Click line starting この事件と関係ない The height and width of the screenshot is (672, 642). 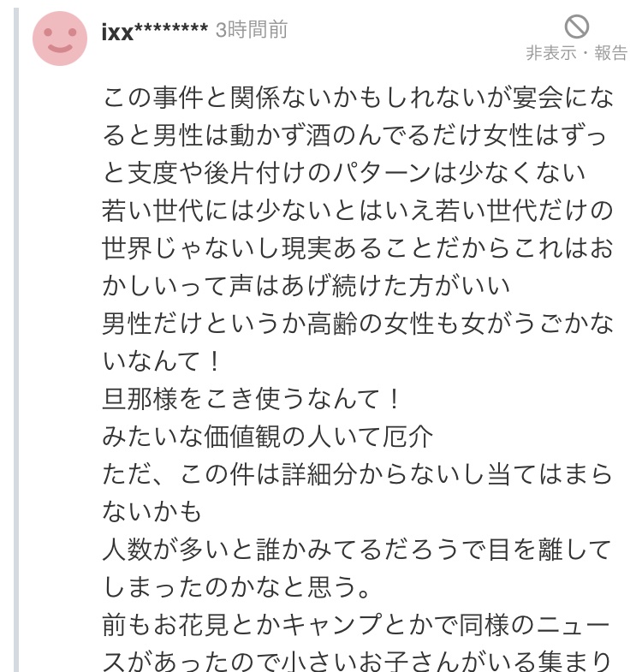(x=358, y=97)
